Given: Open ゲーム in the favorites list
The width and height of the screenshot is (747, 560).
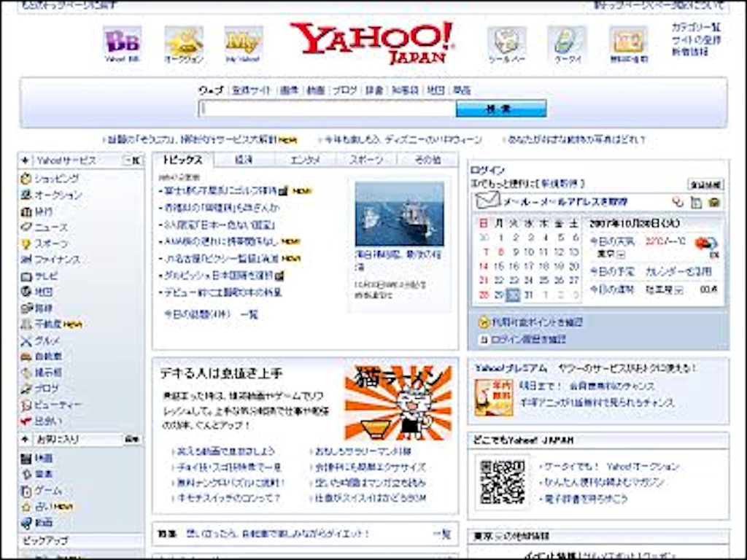Looking at the screenshot, I should click(42, 491).
